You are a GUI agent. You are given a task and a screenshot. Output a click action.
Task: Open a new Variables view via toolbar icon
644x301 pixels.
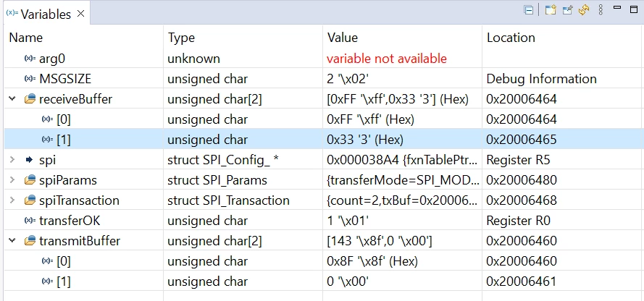coord(550,10)
